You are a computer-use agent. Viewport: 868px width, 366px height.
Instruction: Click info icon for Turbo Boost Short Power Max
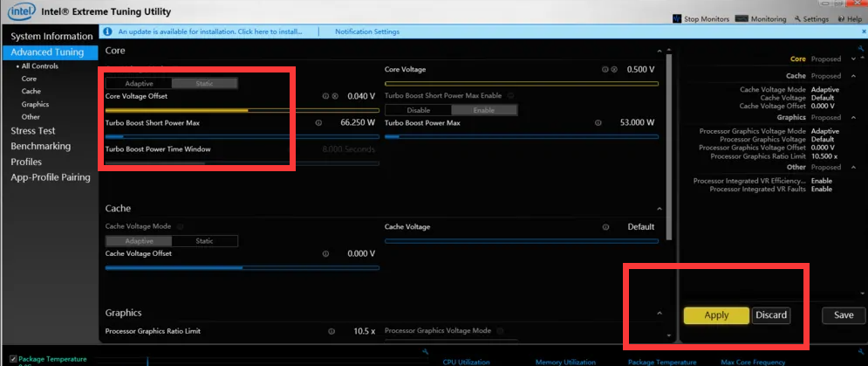pos(318,122)
